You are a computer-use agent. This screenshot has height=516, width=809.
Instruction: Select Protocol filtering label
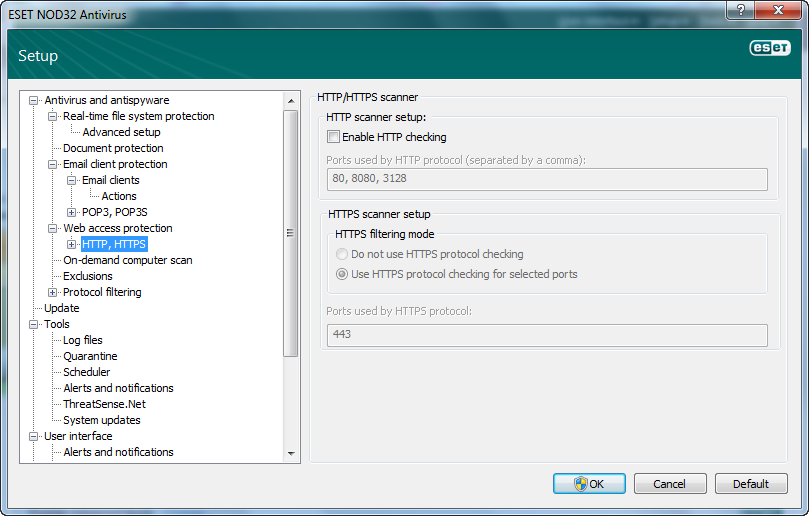click(x=102, y=292)
